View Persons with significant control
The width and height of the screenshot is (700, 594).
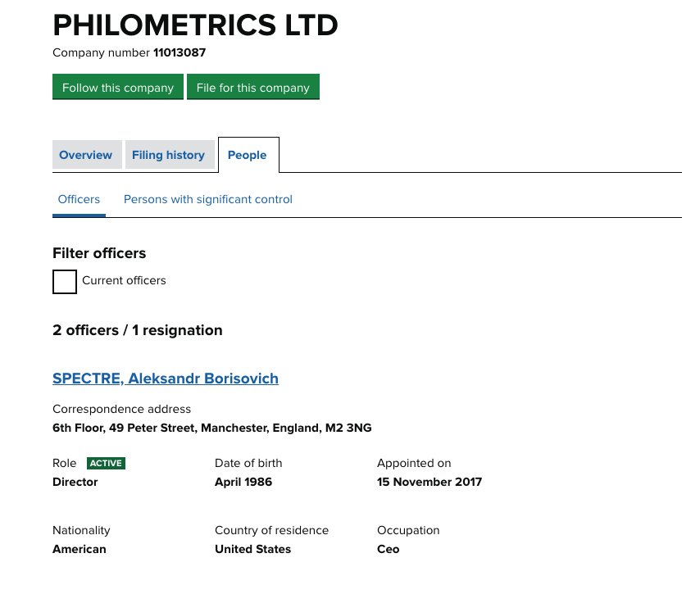pos(208,199)
